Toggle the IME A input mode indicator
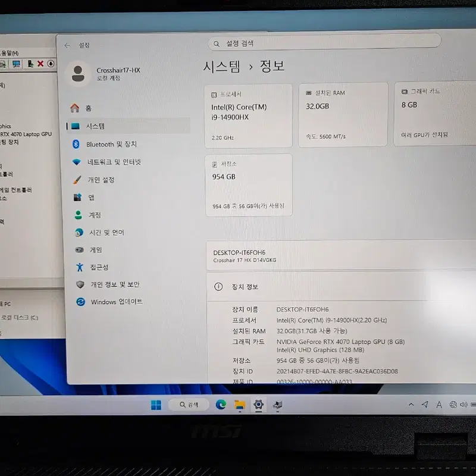 point(439,405)
